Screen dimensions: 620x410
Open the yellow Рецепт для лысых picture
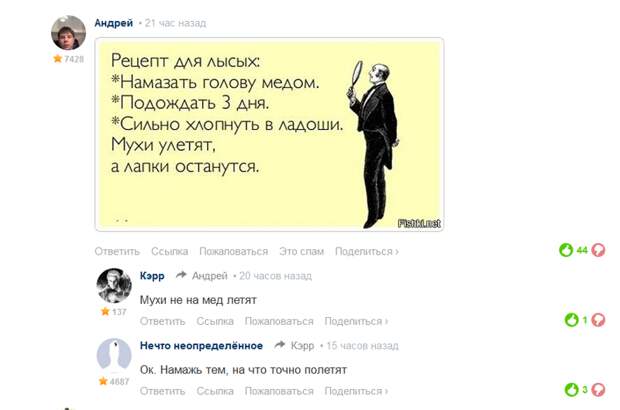[x=269, y=134]
